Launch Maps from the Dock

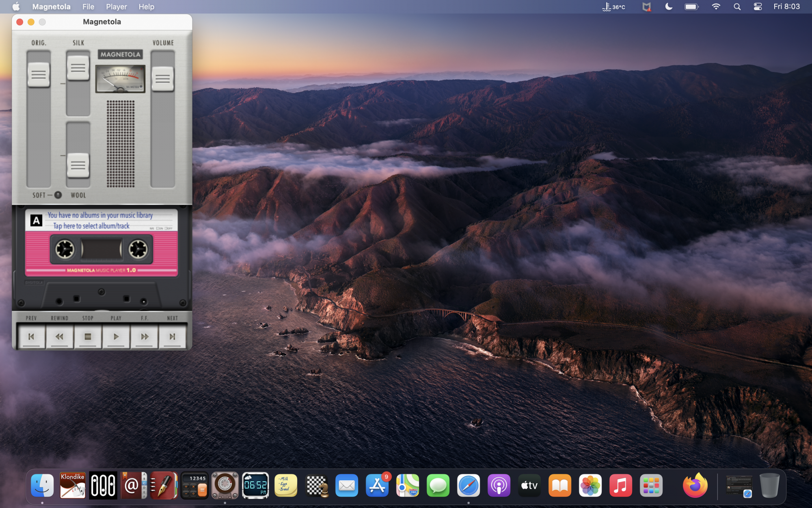(408, 485)
